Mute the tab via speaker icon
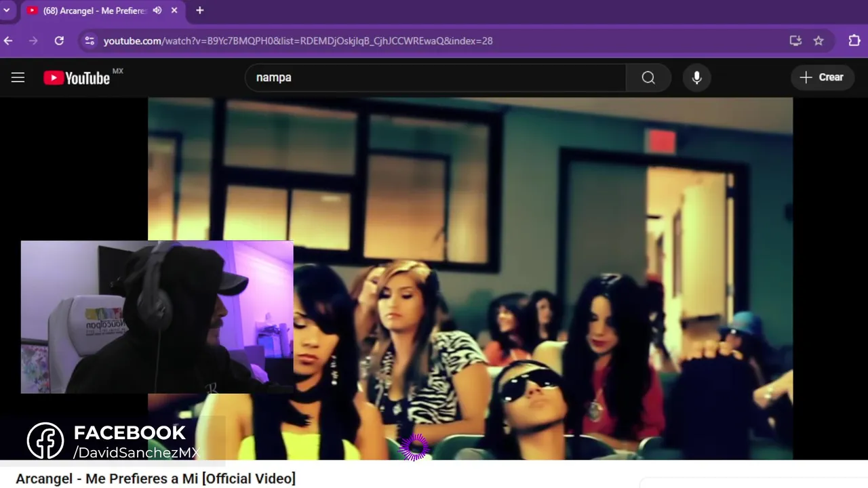Image resolution: width=868 pixels, height=488 pixels. coord(157,11)
